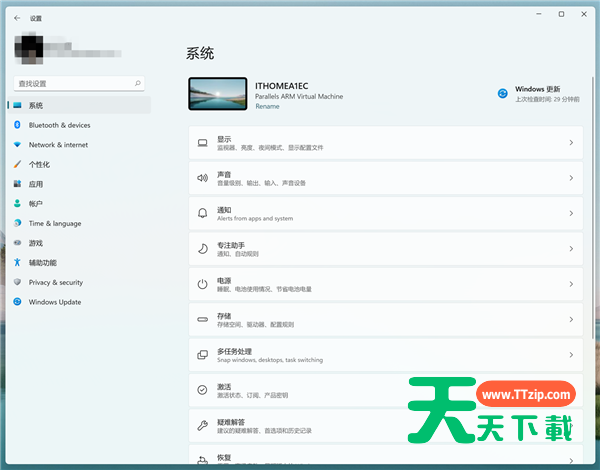Click the search magnifier icon
The height and width of the screenshot is (470, 600).
138,83
